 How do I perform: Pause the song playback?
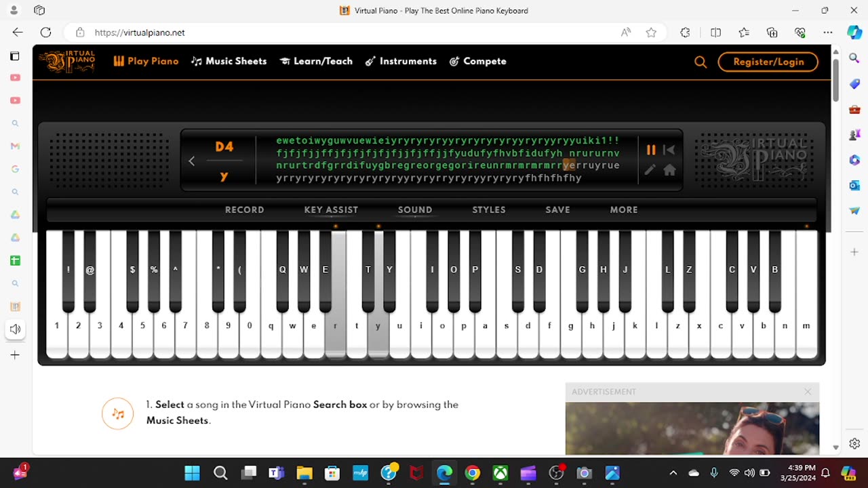651,150
